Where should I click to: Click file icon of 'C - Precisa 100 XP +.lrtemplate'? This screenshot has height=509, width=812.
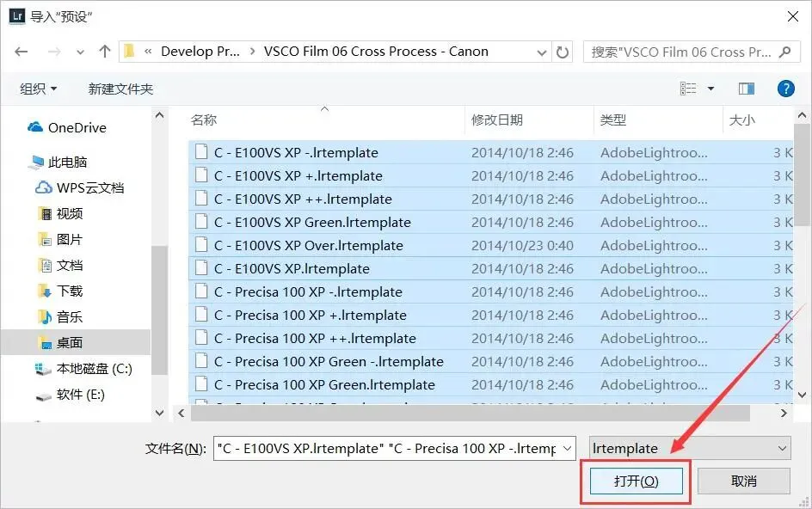[201, 315]
